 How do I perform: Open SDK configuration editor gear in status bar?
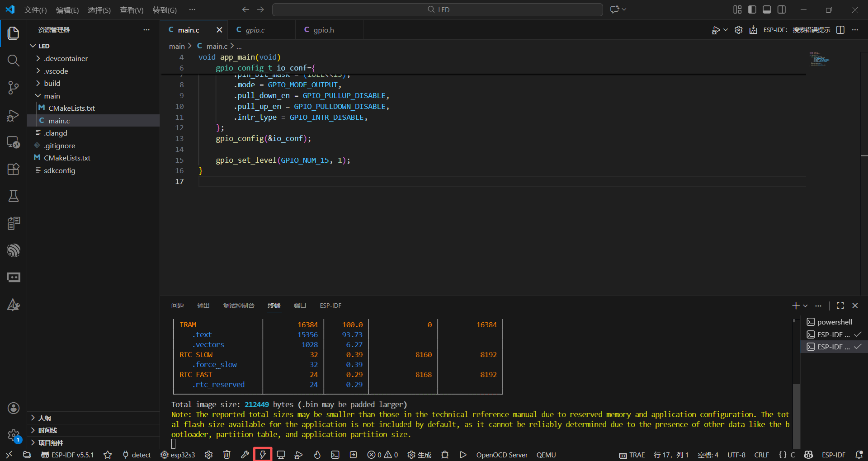pos(208,455)
